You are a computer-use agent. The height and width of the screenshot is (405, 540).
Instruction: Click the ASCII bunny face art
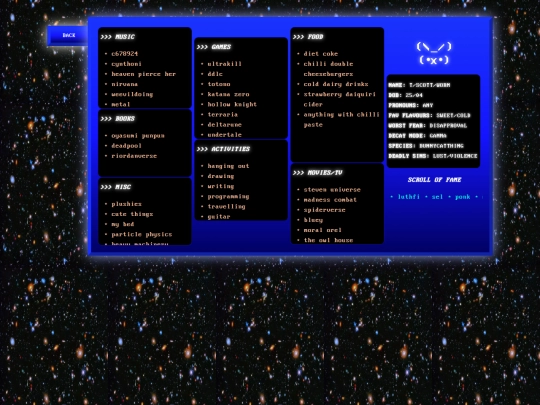coord(434,53)
